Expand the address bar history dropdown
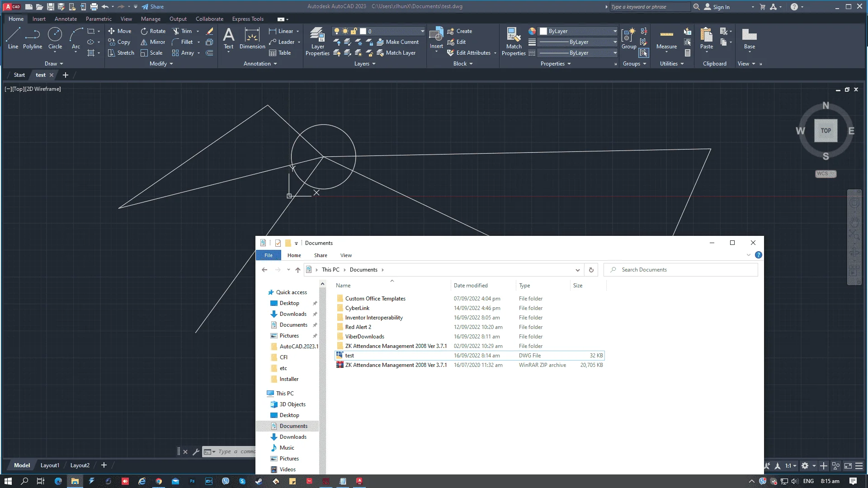The width and height of the screenshot is (868, 488). tap(577, 270)
